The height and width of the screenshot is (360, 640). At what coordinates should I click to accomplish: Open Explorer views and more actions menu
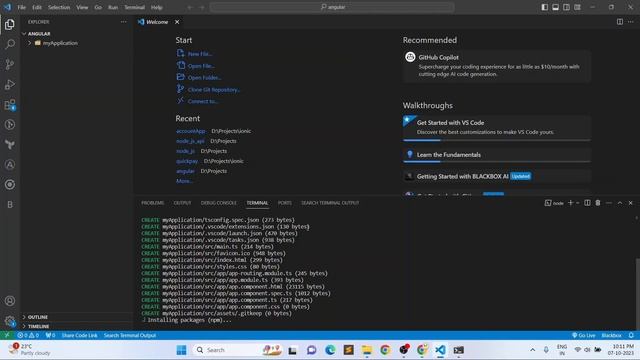pos(123,22)
